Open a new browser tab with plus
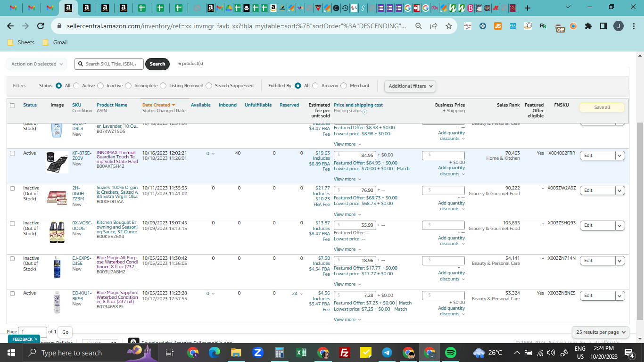 click(x=528, y=8)
